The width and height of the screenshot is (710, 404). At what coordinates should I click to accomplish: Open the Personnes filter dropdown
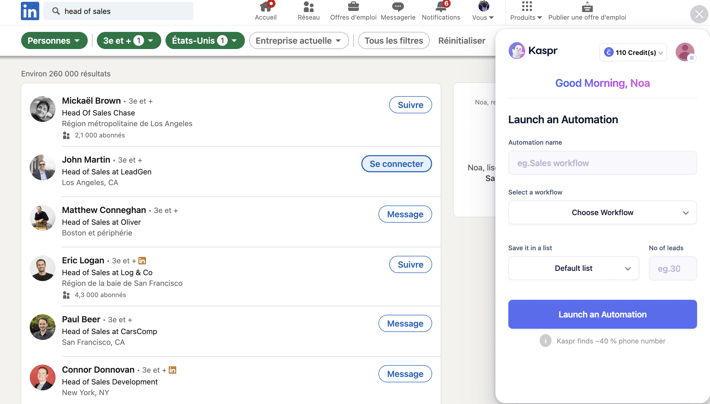[54, 41]
